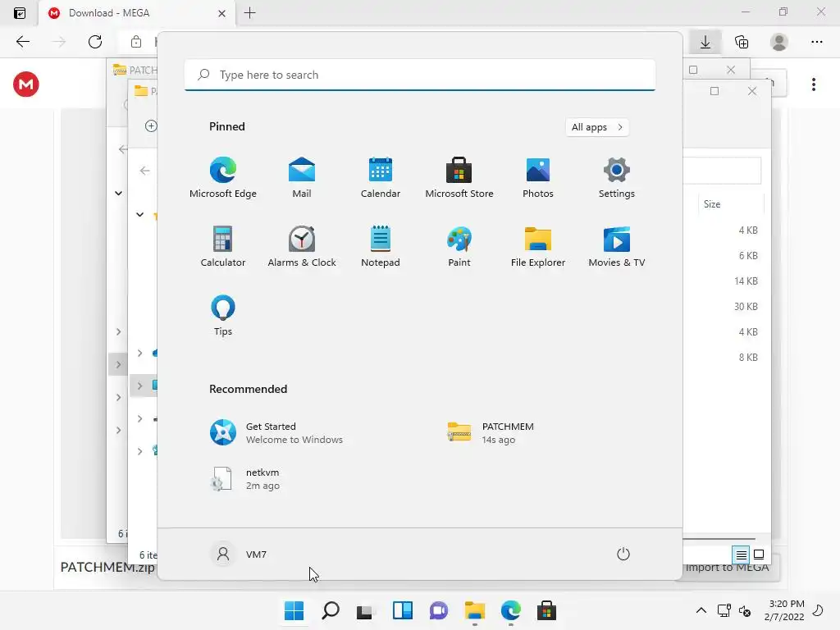Switch Explorer to large icons view
This screenshot has height=630, width=840.
759,555
